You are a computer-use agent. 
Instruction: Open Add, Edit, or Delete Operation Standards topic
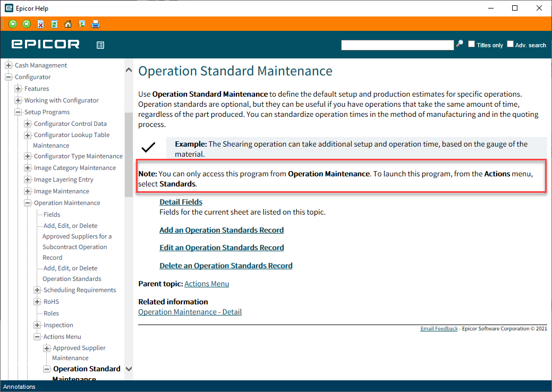pos(72,274)
